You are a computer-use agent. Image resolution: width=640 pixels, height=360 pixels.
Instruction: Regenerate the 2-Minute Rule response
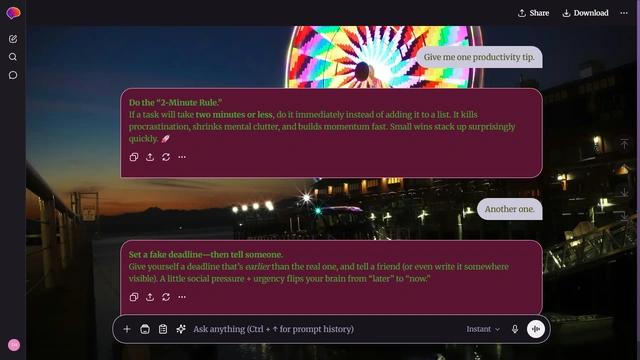tap(166, 157)
